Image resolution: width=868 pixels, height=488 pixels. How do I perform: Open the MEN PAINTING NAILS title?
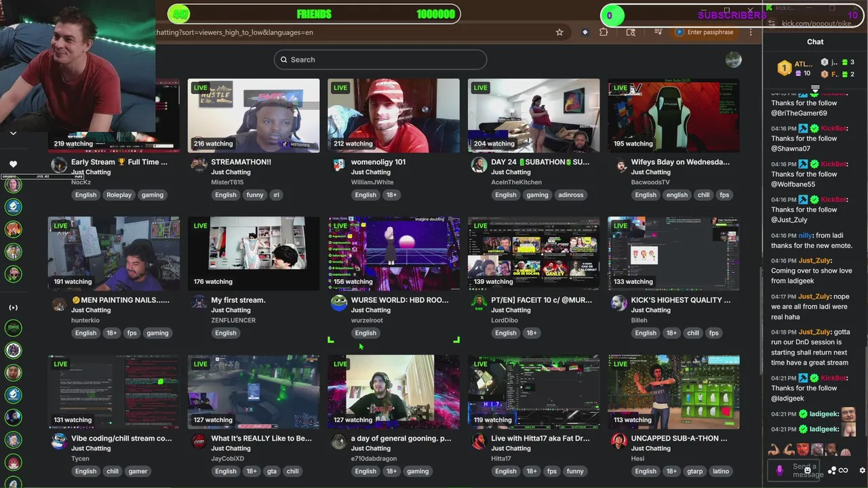point(120,300)
